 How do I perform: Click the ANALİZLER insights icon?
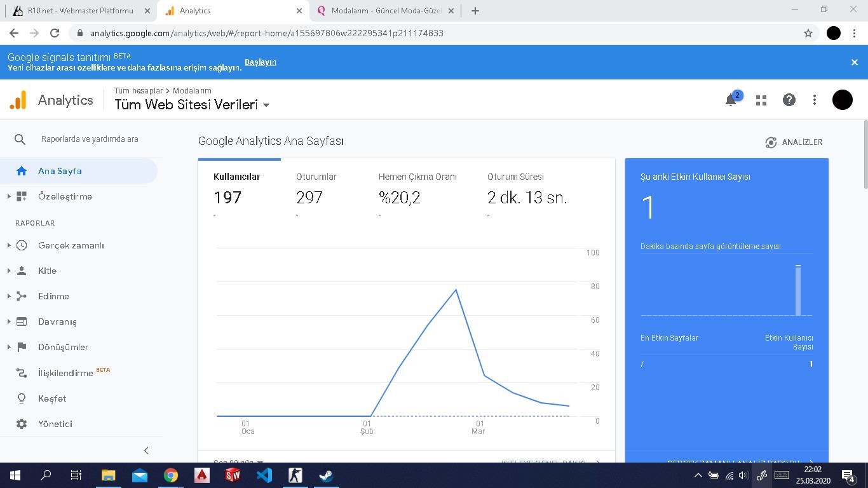click(771, 142)
